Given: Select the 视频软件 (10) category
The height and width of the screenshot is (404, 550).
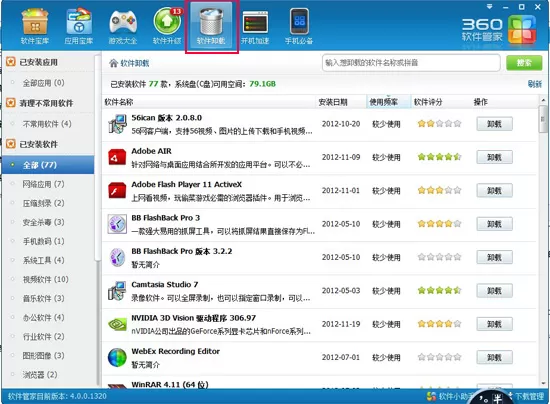Looking at the screenshot, I should pyautogui.click(x=46, y=280).
